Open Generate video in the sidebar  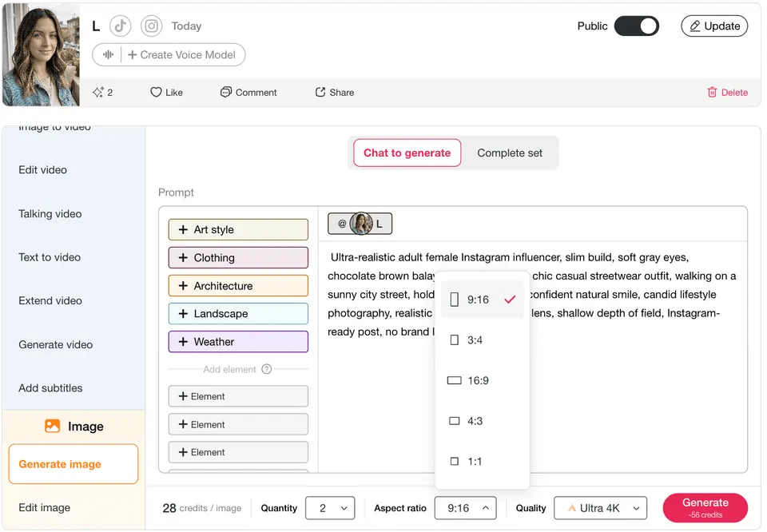pyautogui.click(x=55, y=344)
